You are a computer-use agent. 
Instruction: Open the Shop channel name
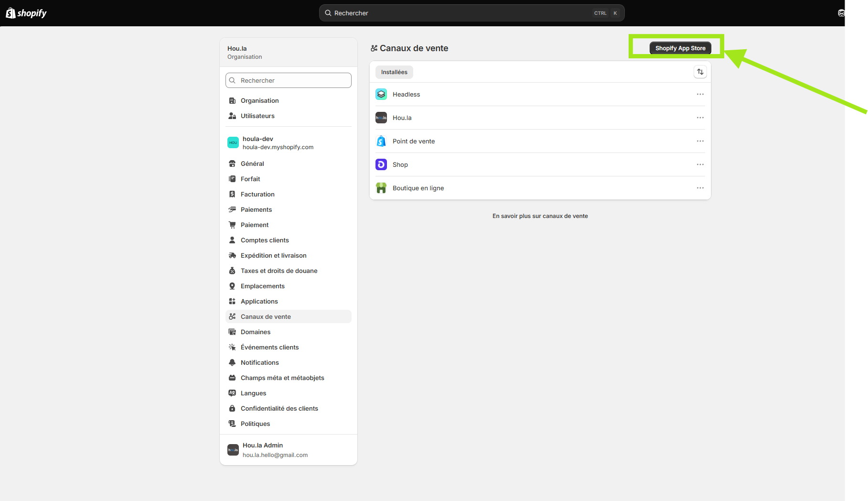tap(400, 164)
